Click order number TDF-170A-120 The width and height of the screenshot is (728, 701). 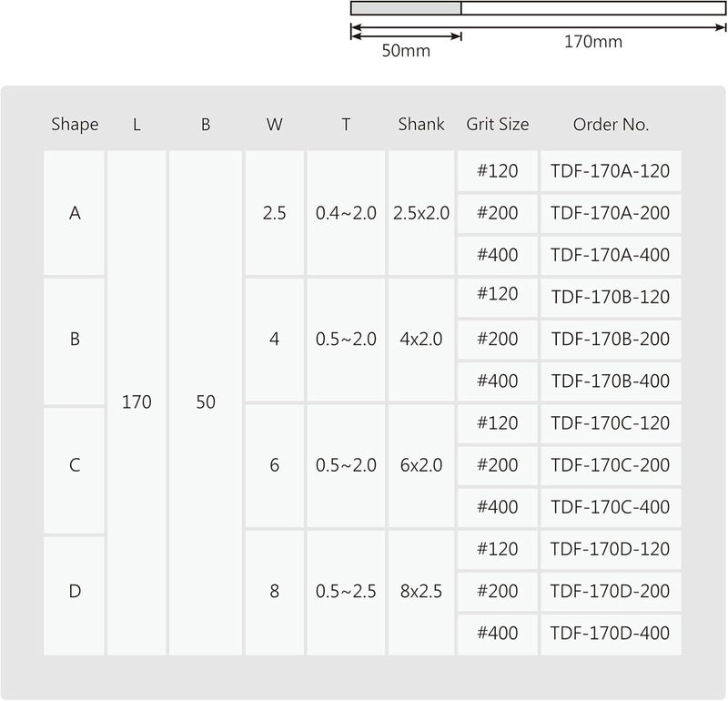[x=610, y=170]
